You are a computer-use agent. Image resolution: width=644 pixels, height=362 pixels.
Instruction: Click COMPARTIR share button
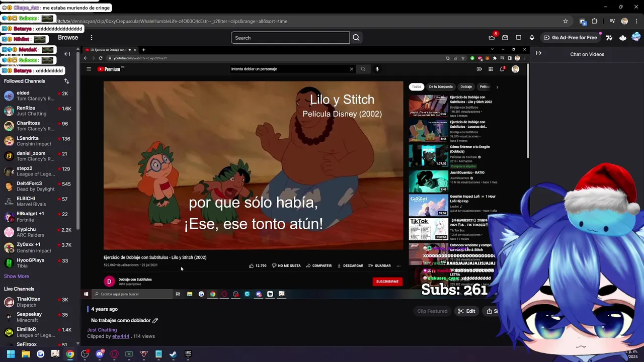pos(319,265)
